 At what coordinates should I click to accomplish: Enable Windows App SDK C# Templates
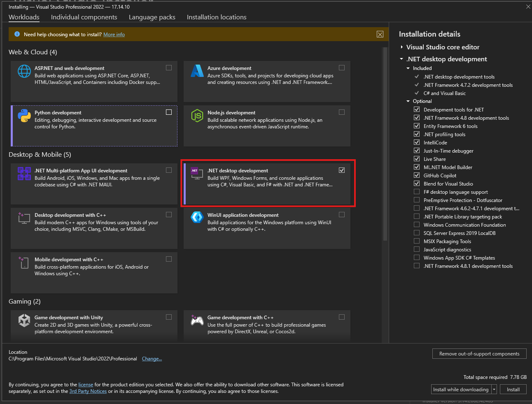point(417,258)
